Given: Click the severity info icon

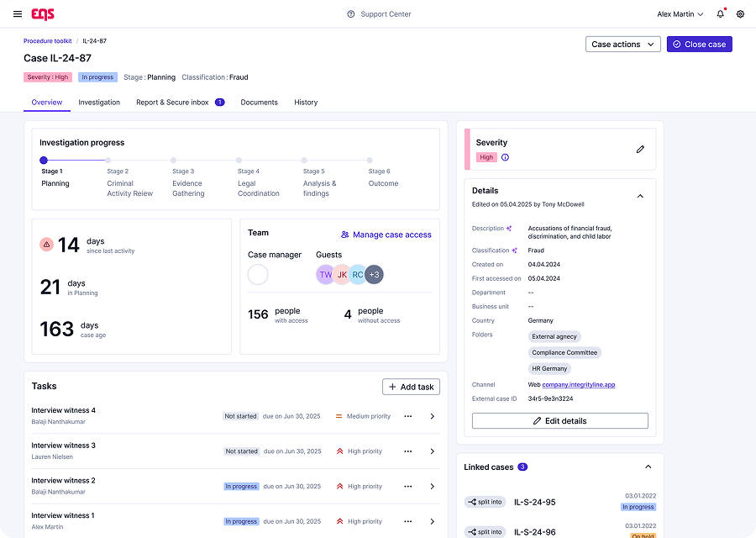Looking at the screenshot, I should point(505,157).
